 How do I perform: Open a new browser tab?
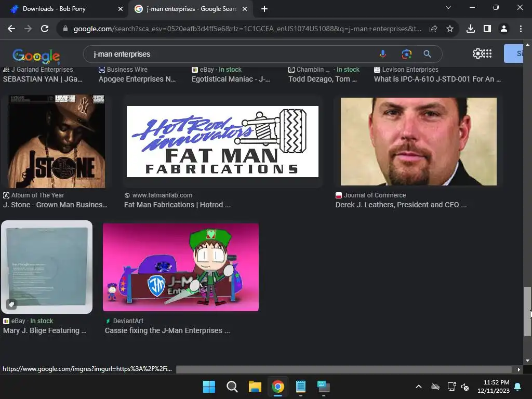pyautogui.click(x=264, y=9)
